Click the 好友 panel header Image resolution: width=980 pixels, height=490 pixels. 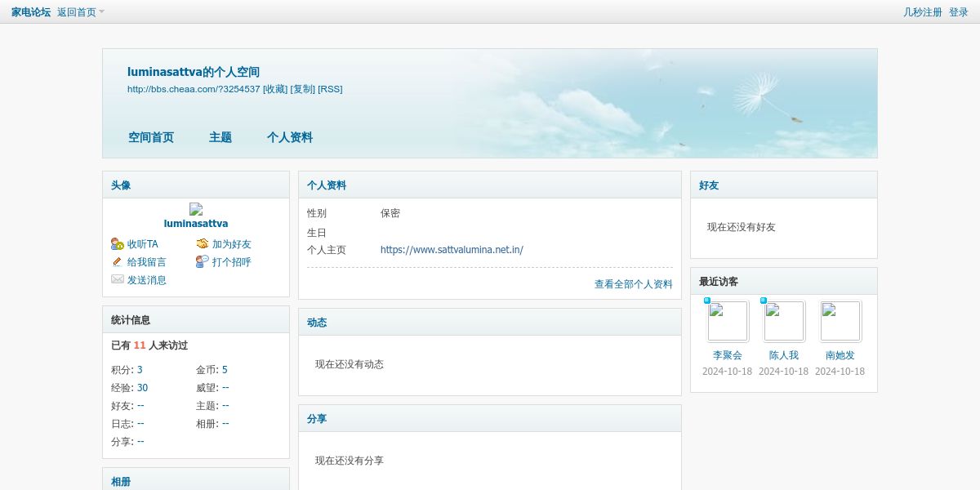click(784, 185)
